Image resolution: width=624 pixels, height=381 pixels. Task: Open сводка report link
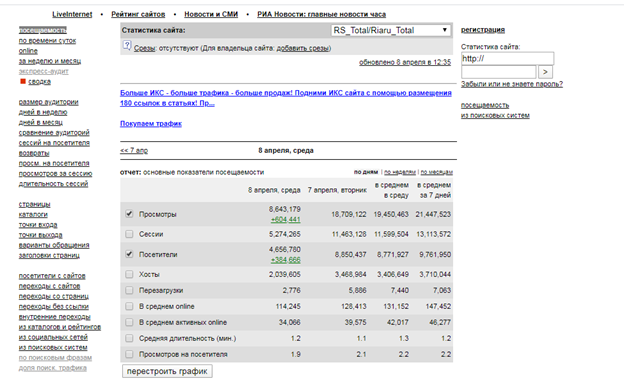click(39, 82)
